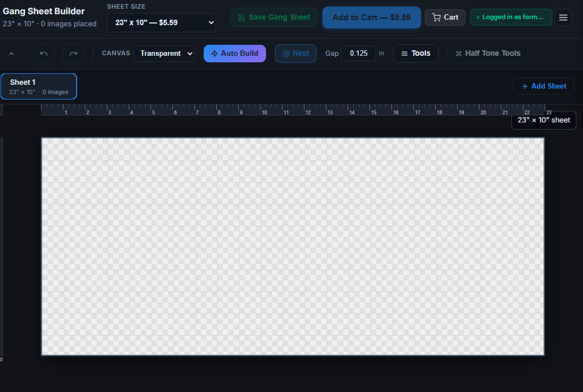The width and height of the screenshot is (583, 392).
Task: Click in the Gap value field
Action: pyautogui.click(x=359, y=54)
